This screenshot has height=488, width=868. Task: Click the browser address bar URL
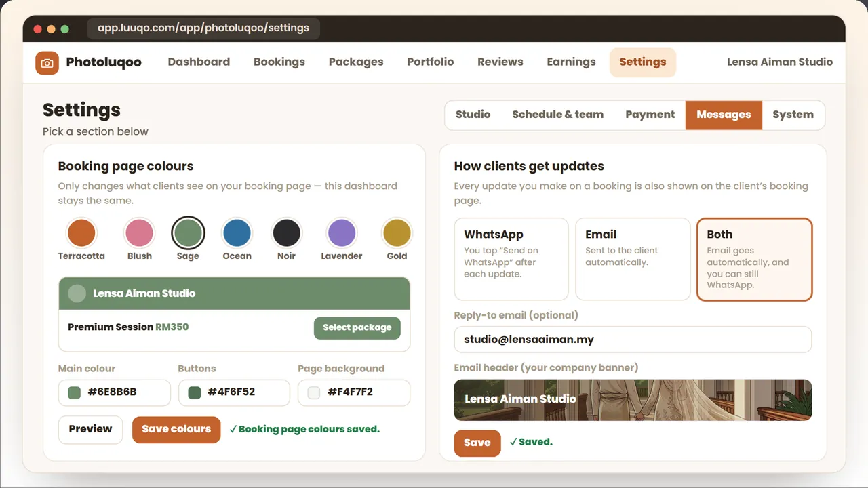(x=203, y=28)
